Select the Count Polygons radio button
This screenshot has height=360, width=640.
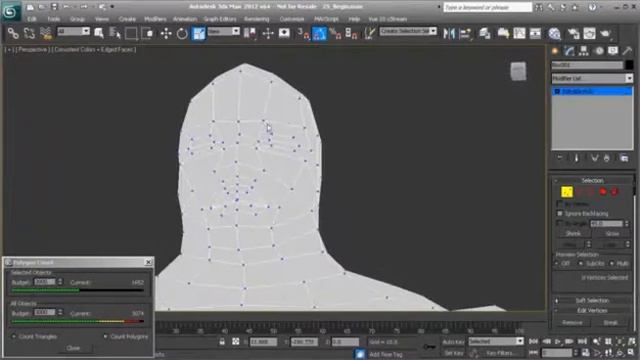click(105, 337)
